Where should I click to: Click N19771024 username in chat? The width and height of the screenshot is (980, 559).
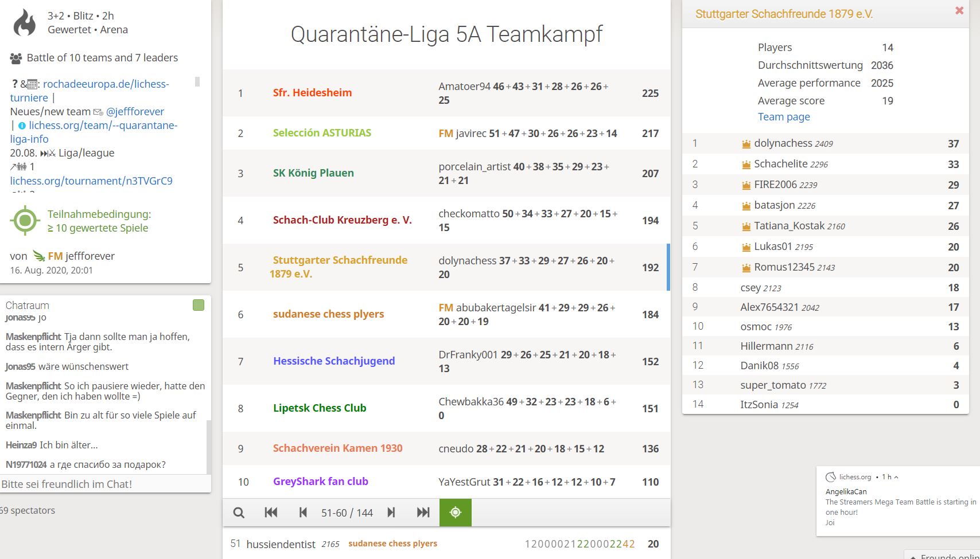[x=26, y=464]
